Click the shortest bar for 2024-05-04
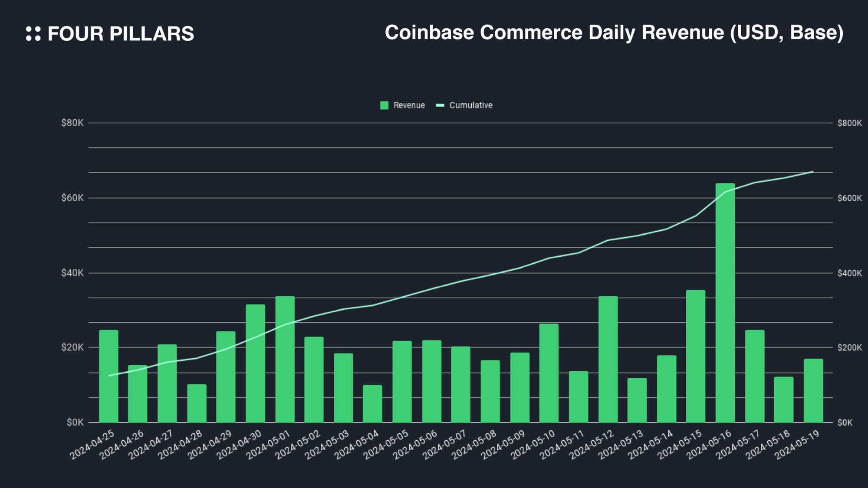This screenshot has height=488, width=868. 372,404
